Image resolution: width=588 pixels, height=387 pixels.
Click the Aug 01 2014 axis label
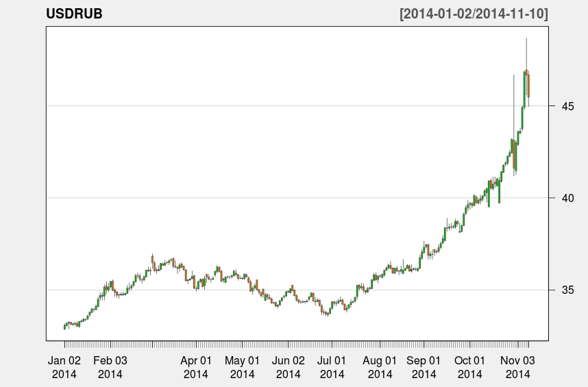coord(380,367)
